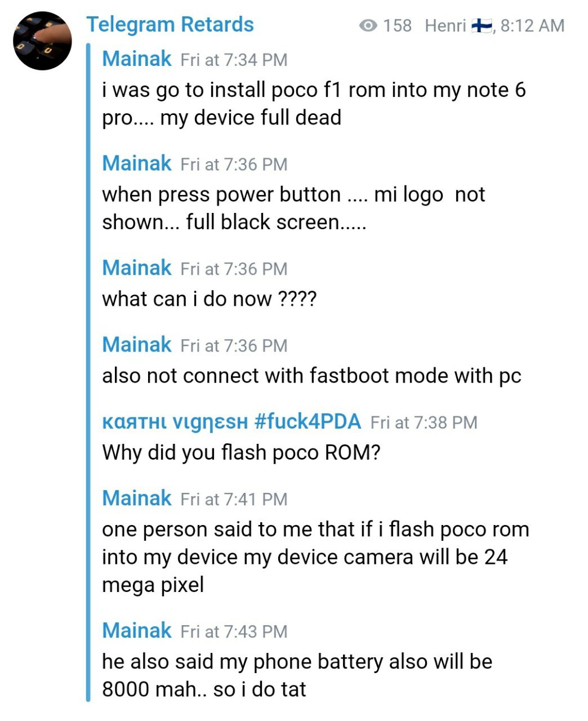This screenshot has width=588, height=721.
Task: Click the Fri at 7:38 PM timestamp
Action: point(424,422)
